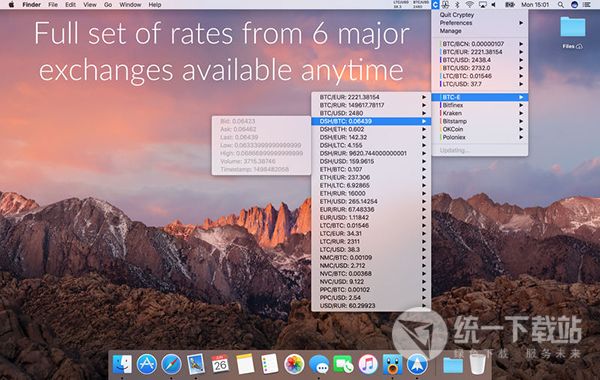
Task: Open the App Store dock icon
Action: [147, 364]
